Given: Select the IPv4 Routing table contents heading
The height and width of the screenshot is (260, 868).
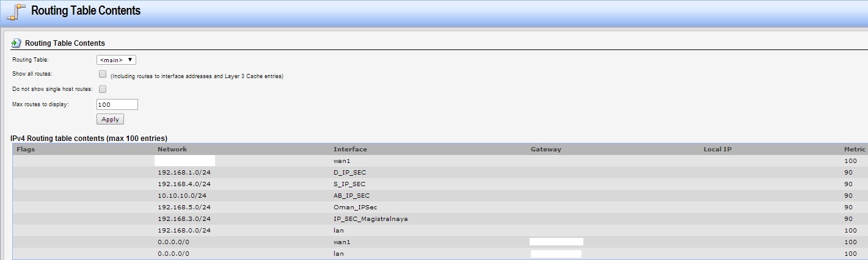Looking at the screenshot, I should [x=89, y=139].
